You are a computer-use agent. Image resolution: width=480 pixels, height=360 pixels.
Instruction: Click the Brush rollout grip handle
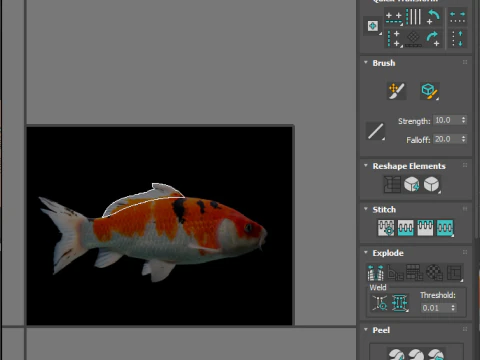(465, 62)
